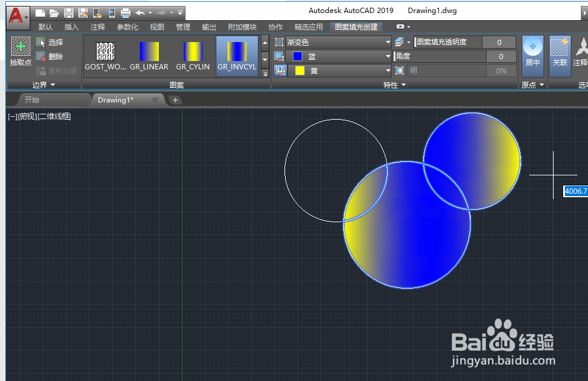Click Save to Web & Mobile icon
The image size is (588, 381).
[111, 14]
